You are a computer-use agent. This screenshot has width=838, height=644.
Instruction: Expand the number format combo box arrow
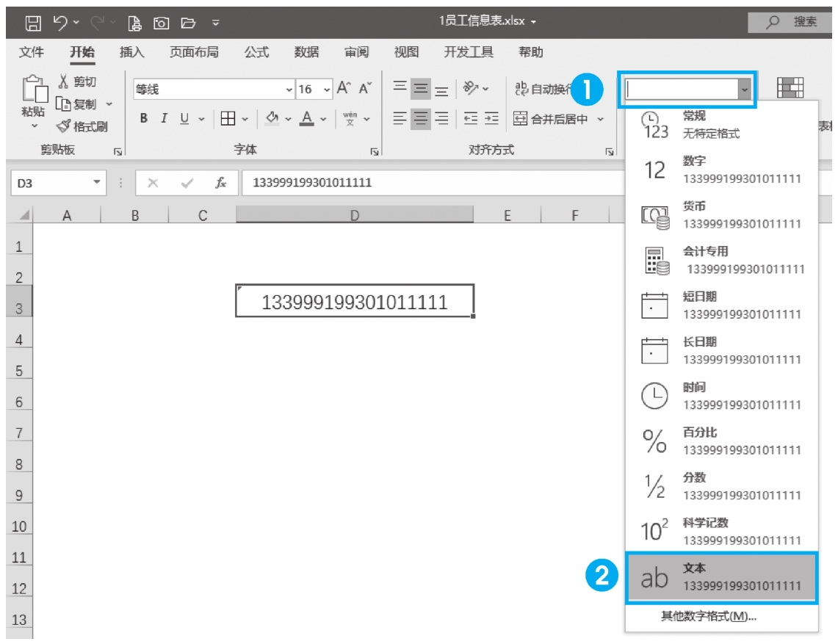click(x=745, y=90)
